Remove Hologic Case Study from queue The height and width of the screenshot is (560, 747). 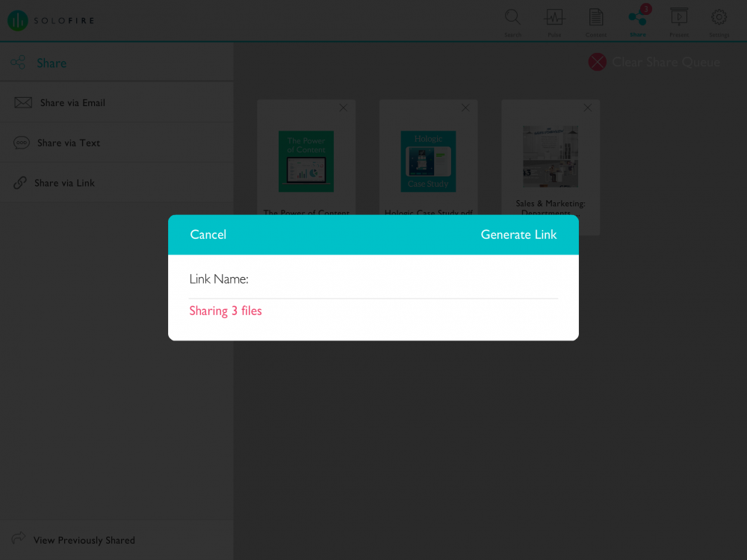click(x=465, y=108)
